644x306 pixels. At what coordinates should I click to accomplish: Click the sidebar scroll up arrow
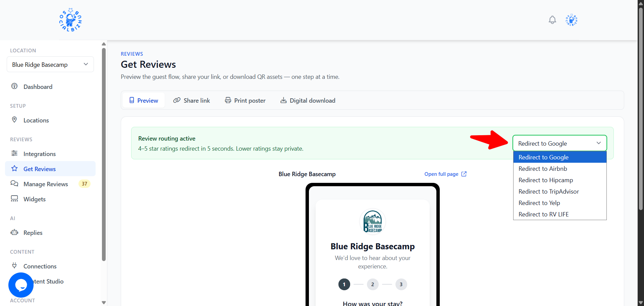click(104, 44)
